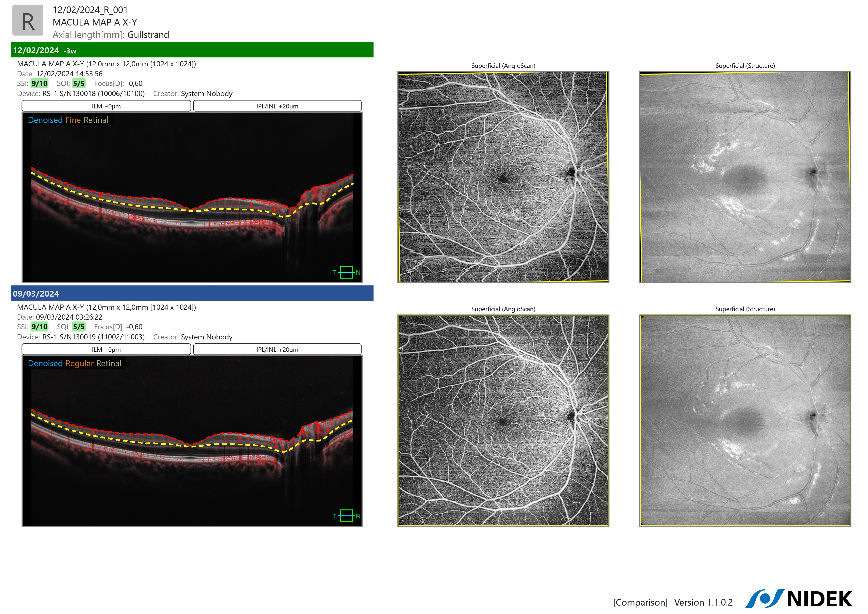
Task: Click SQI 5/5 value for 09/03/2024 scan
Action: click(79, 327)
